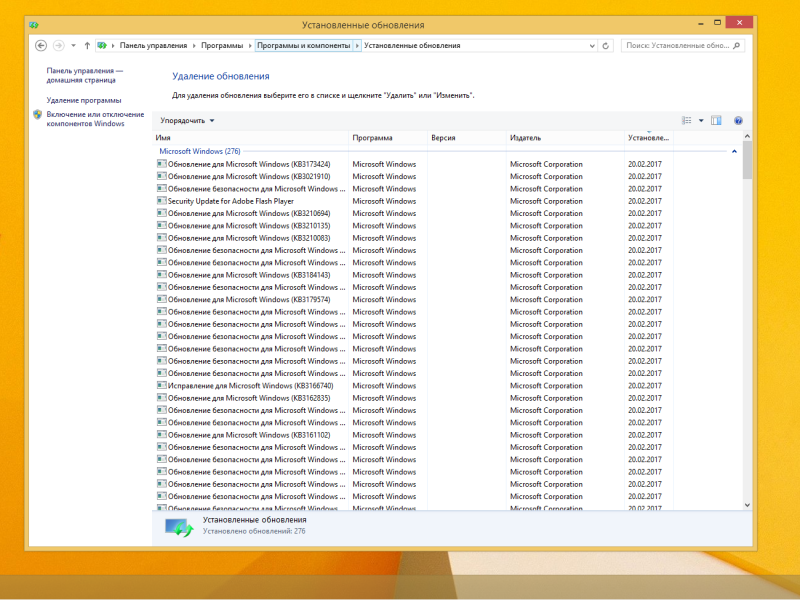Toggle the preview pane icon
This screenshot has height=600, width=800.
(x=716, y=120)
